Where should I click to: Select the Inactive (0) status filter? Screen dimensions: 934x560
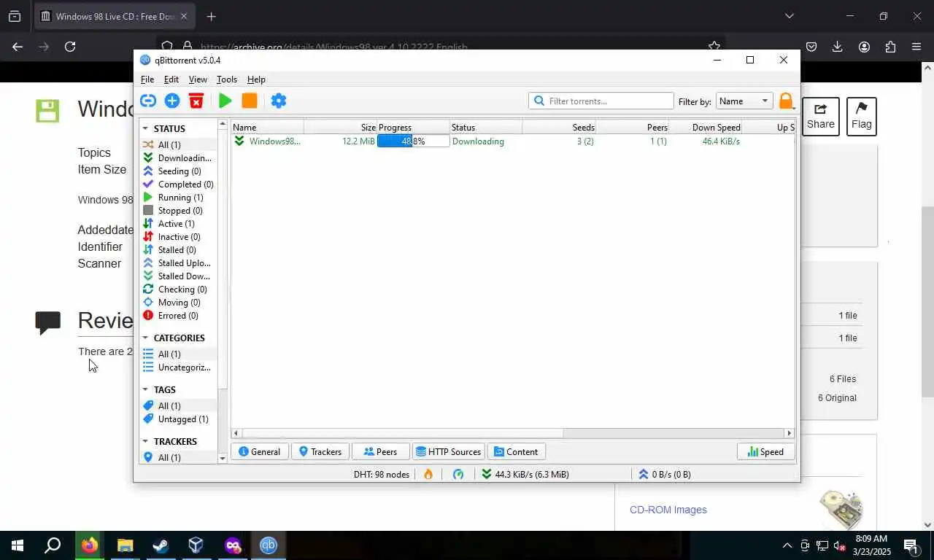(x=178, y=236)
